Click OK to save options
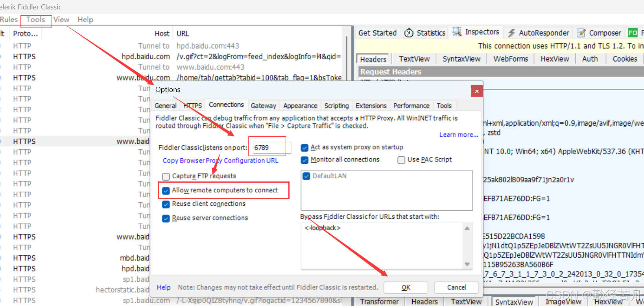 coord(406,288)
